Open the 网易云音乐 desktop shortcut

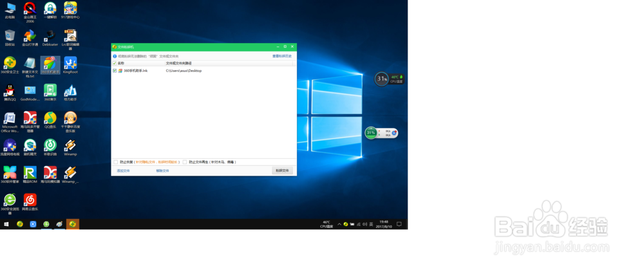click(30, 202)
